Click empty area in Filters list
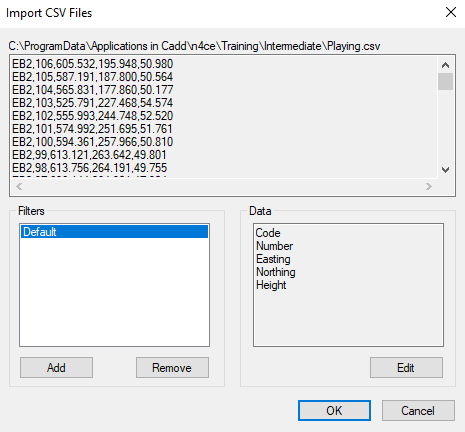Image resolution: width=465 pixels, height=432 pixels. pos(114,293)
